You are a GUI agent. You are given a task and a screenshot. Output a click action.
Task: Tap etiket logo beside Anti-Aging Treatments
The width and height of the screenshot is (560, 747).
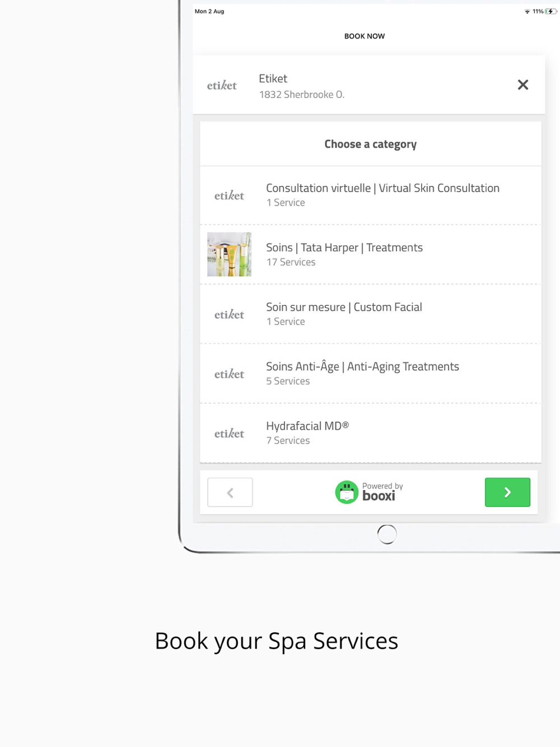[229, 373]
